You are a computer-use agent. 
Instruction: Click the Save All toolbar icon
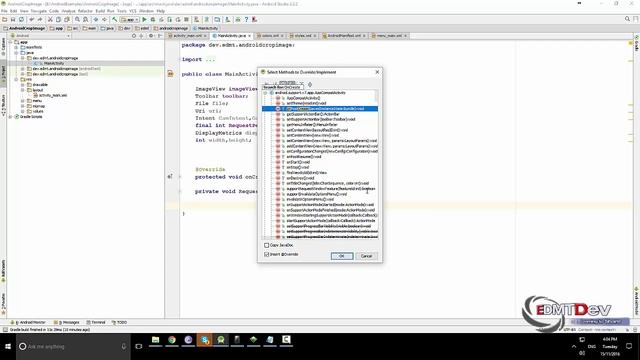(13, 20)
